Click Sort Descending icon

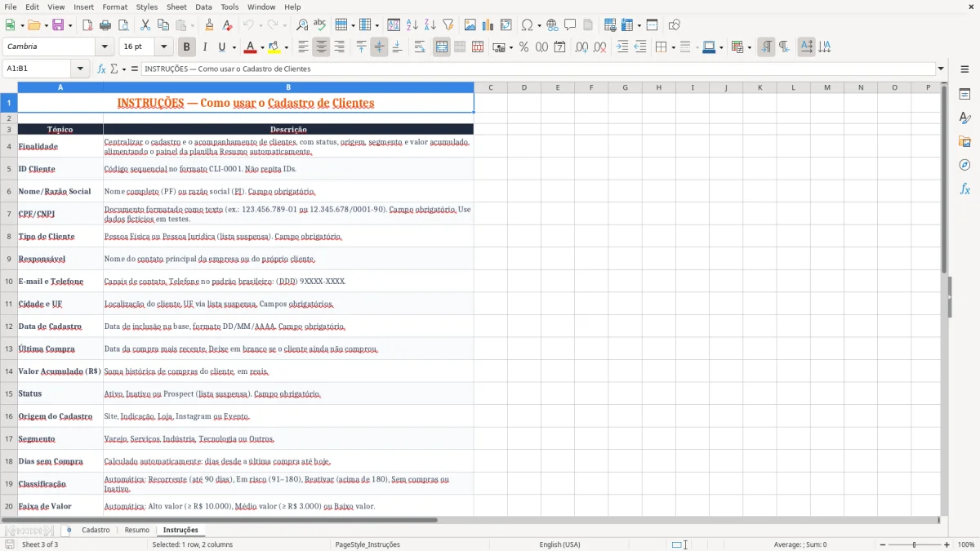pos(430,25)
